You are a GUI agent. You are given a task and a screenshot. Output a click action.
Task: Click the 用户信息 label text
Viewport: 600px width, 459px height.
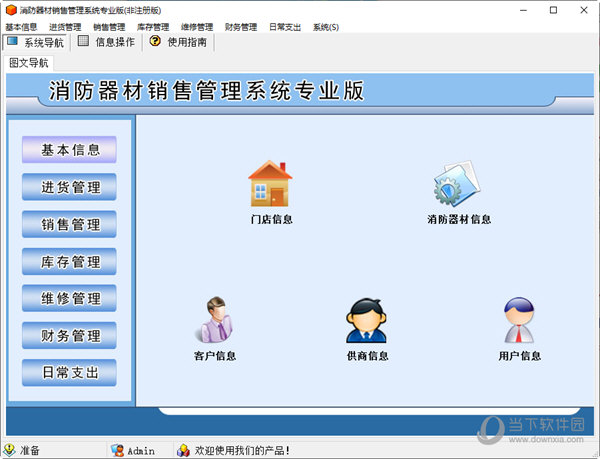coord(519,356)
